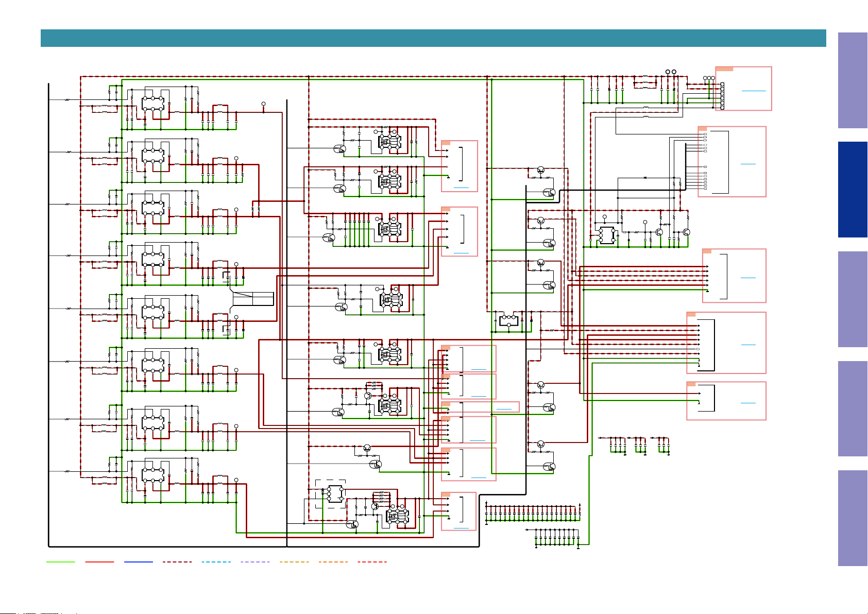868x614 pixels.
Task: Select the dark red dashed legend line
Action: (x=177, y=562)
